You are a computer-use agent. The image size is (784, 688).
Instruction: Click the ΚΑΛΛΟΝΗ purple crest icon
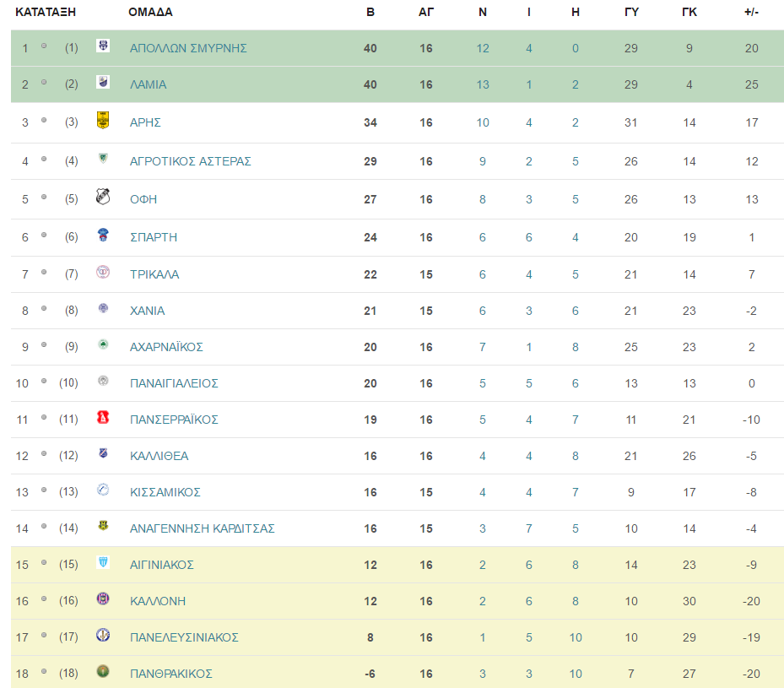pos(103,599)
